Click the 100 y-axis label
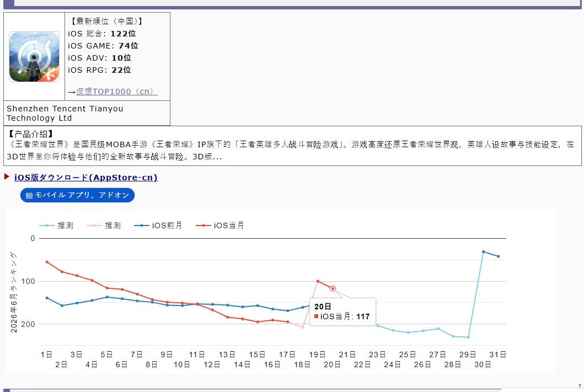This screenshot has width=584, height=392. point(28,281)
